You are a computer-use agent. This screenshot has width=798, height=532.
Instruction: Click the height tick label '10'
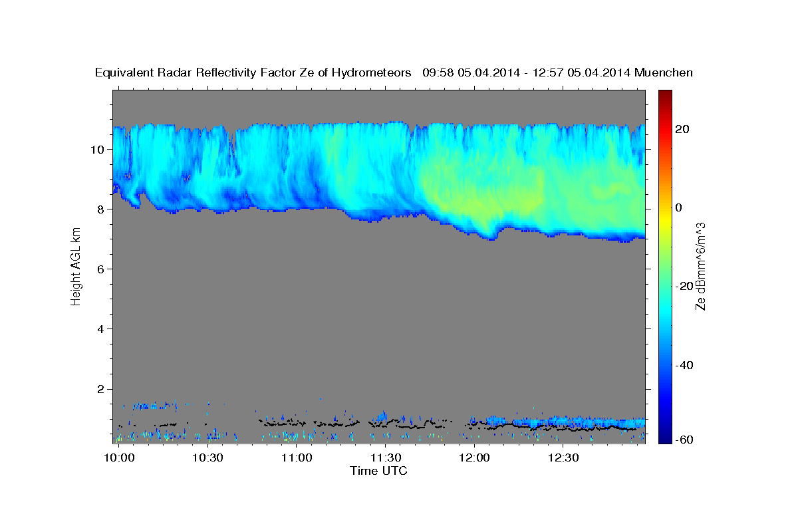pyautogui.click(x=98, y=149)
